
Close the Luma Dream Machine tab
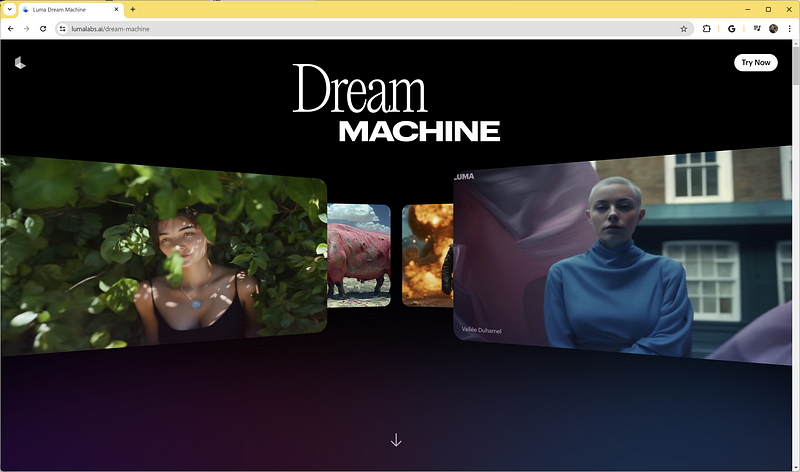point(116,9)
